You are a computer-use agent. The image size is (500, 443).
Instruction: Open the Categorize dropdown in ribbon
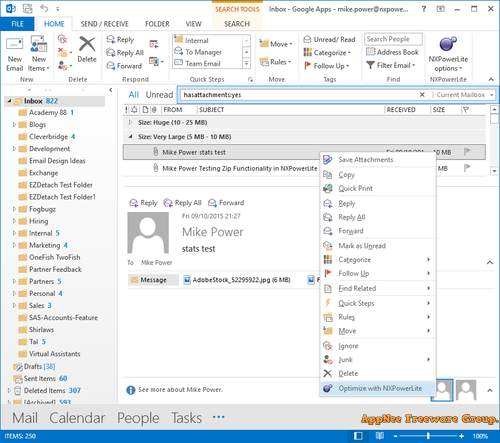coord(327,52)
